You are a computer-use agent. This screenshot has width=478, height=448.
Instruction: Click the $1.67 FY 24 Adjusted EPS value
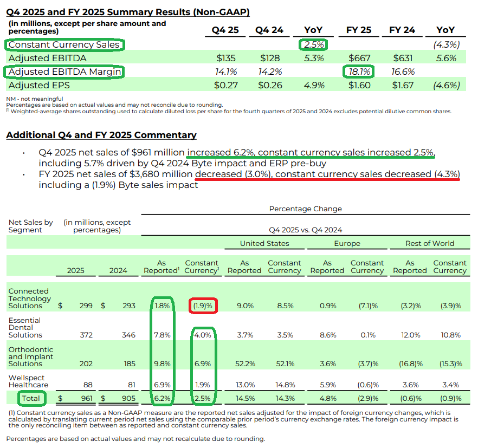click(x=402, y=85)
